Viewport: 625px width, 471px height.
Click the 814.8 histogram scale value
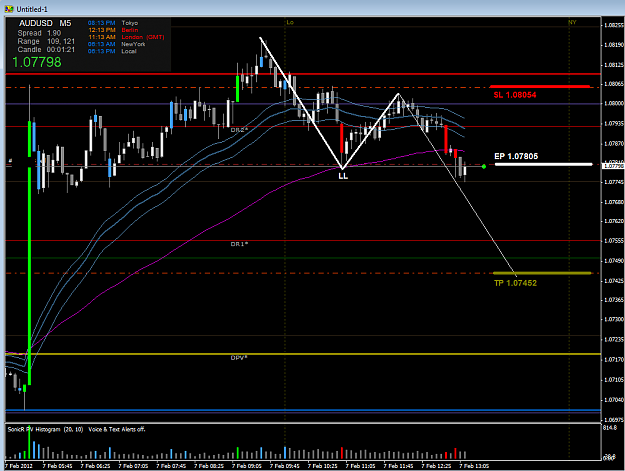(610, 428)
